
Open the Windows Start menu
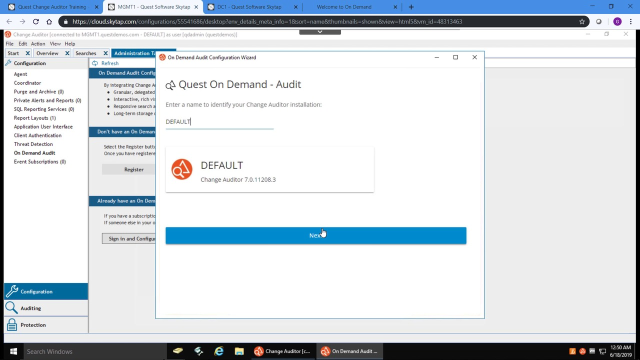pos(13,351)
